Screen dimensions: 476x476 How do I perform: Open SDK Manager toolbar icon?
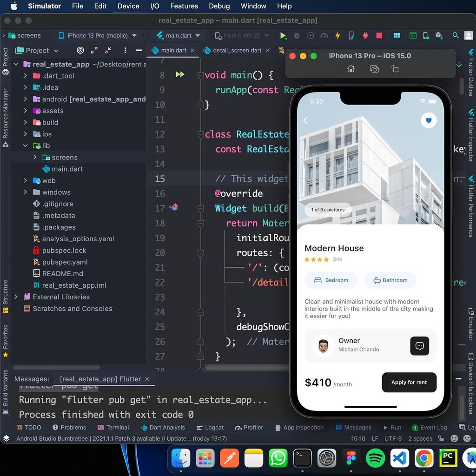pos(439,35)
